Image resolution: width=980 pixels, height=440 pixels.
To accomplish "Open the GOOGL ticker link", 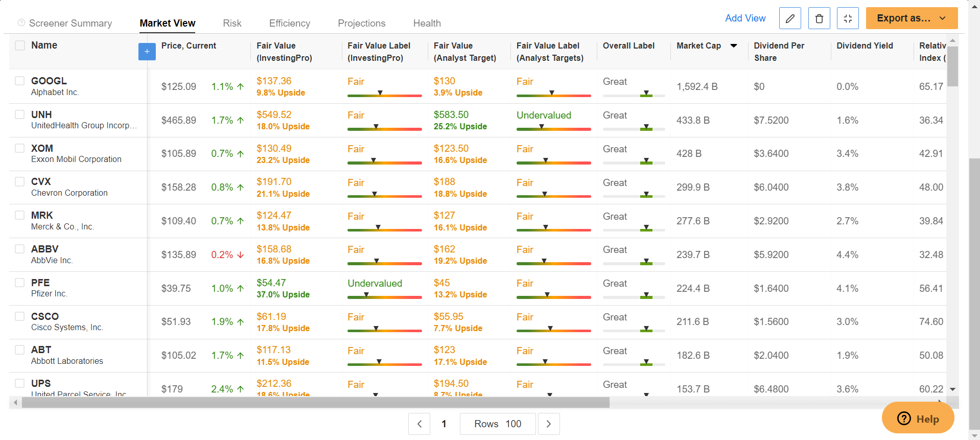I will [49, 81].
